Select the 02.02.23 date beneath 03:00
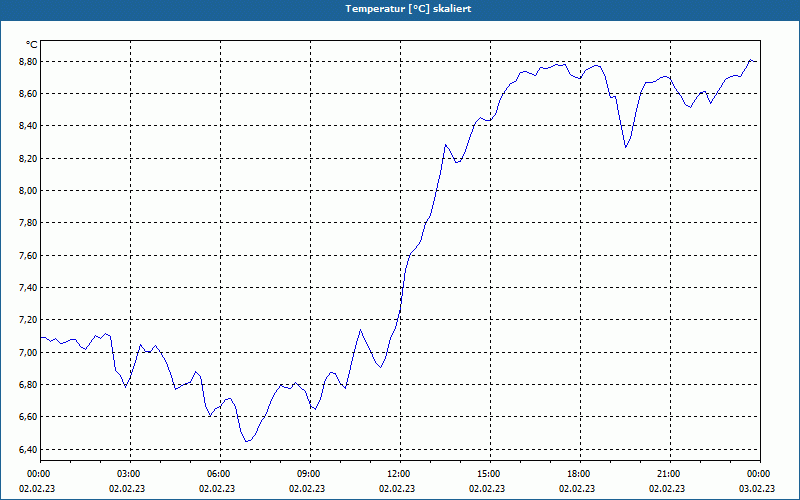The image size is (800, 500). tap(127, 488)
